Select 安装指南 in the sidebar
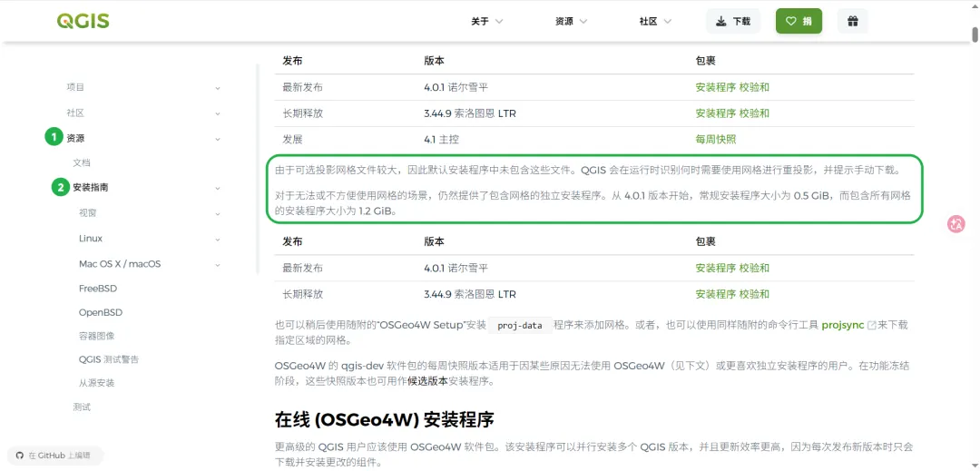Screen dimensions: 980x471 [92, 187]
